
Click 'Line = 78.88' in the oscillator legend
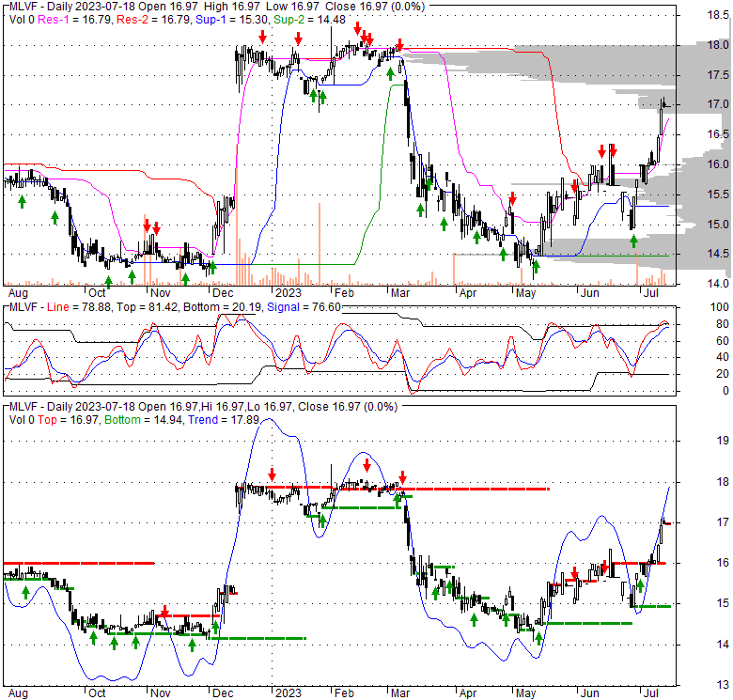coord(79,307)
